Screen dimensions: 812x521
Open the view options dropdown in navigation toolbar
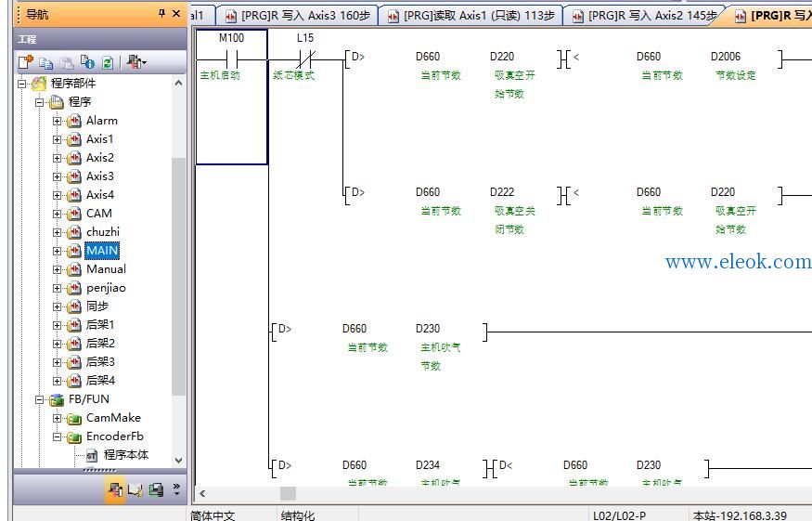[x=136, y=63]
